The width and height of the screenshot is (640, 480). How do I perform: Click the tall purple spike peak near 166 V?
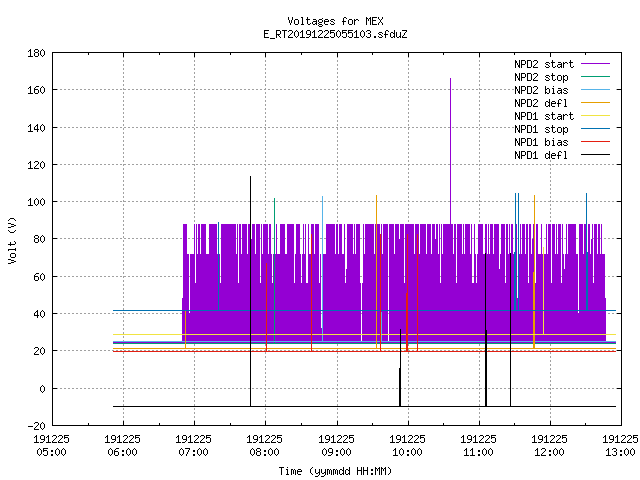click(x=450, y=79)
